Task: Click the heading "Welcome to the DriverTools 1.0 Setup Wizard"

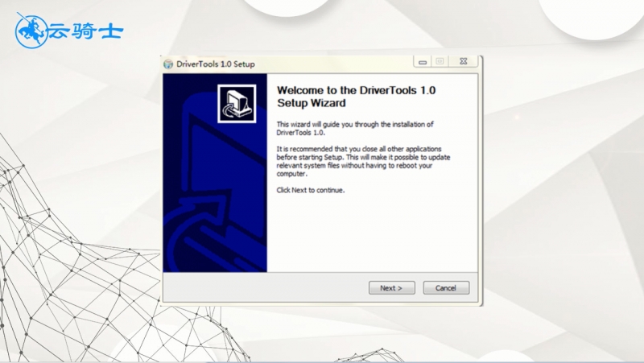Action: click(x=356, y=97)
